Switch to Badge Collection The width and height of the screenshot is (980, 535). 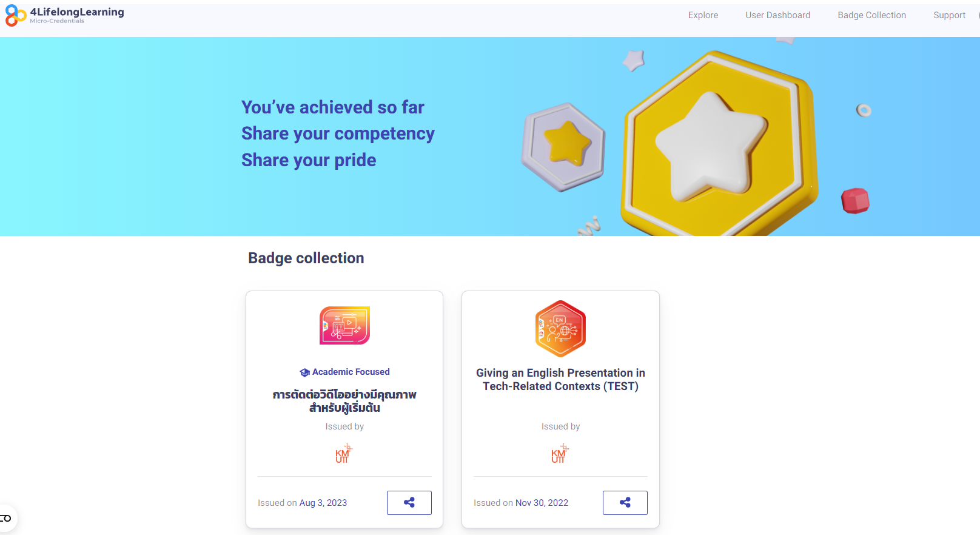(871, 15)
